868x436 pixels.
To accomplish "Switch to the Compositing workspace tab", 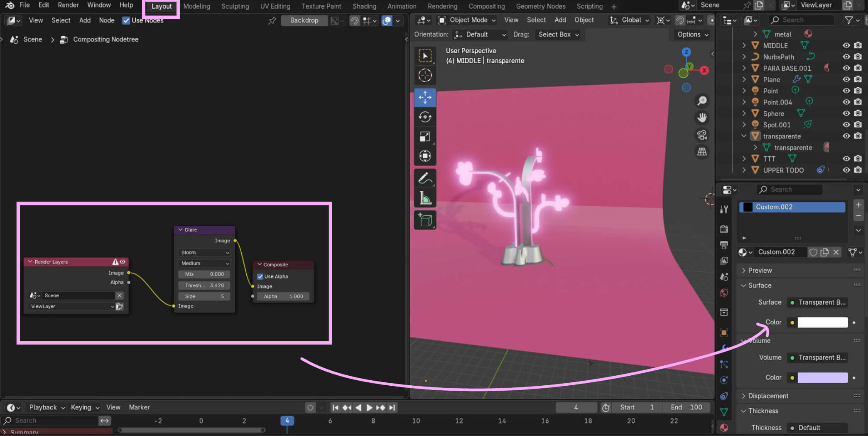I will [486, 6].
